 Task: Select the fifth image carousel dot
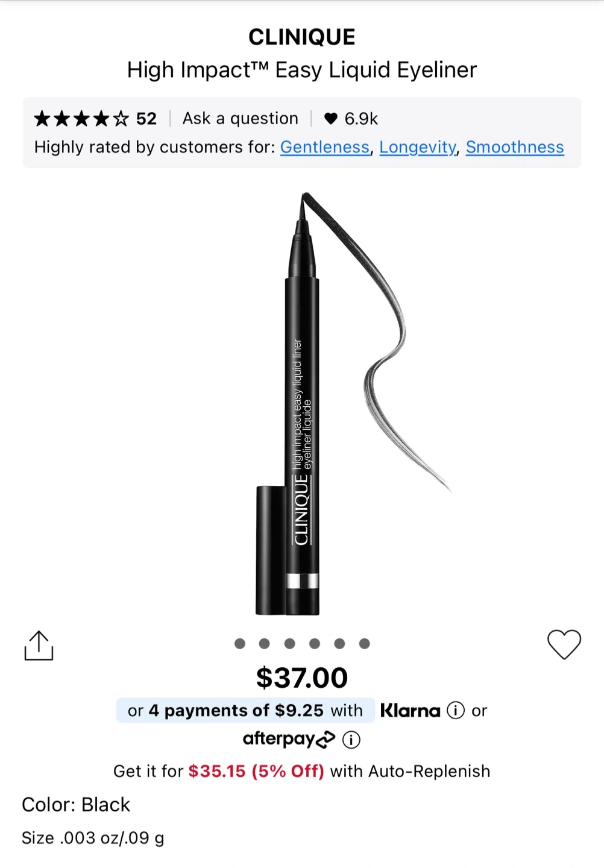pos(340,644)
